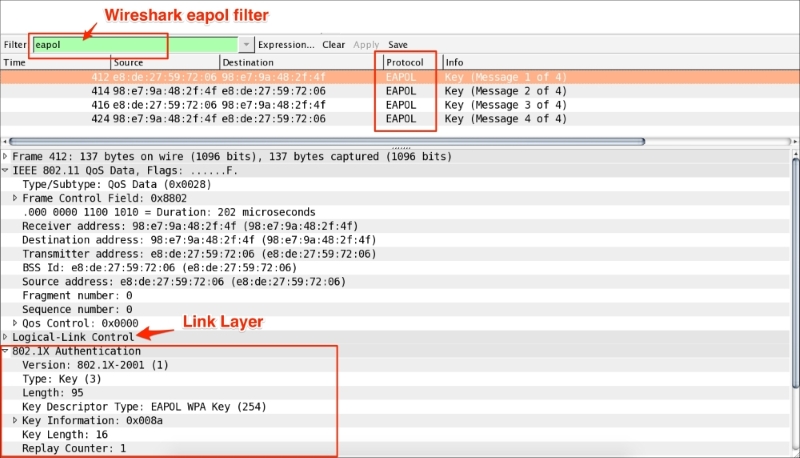The width and height of the screenshot is (800, 458).
Task: Select packet 416 Key Message 3 of 4
Action: (x=400, y=105)
